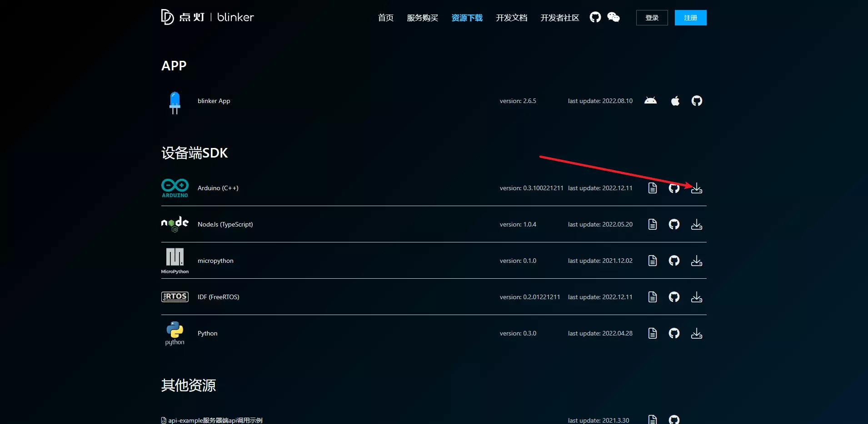Image resolution: width=868 pixels, height=424 pixels.
Task: Open Arduino (C++) SDK GitHub repository
Action: tap(674, 188)
